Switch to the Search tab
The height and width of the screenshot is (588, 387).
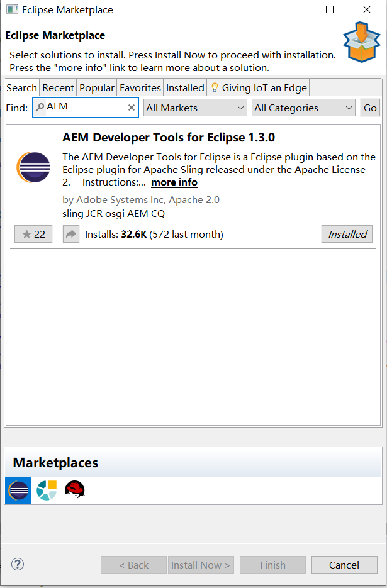pyautogui.click(x=22, y=88)
